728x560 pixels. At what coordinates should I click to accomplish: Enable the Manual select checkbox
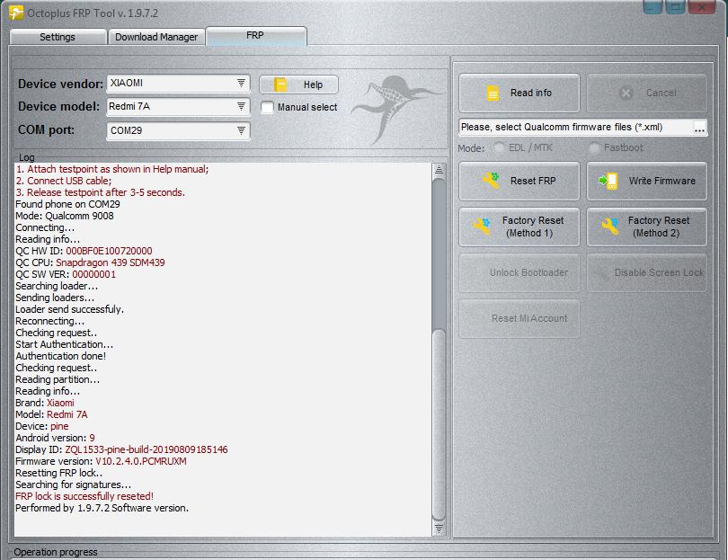267,107
